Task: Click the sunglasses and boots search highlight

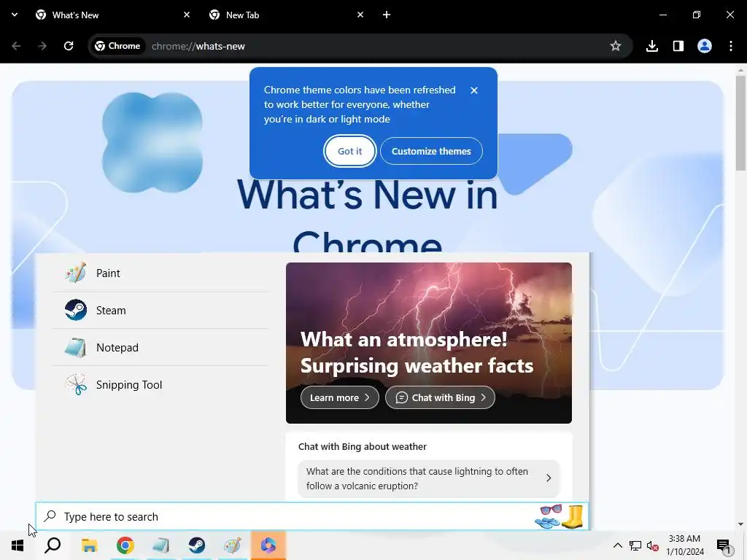Action: coord(559,517)
